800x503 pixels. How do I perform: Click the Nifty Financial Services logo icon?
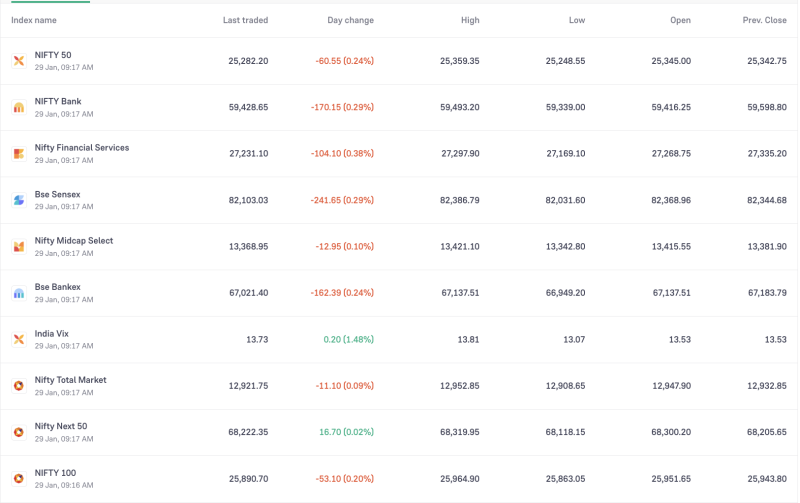18,154
